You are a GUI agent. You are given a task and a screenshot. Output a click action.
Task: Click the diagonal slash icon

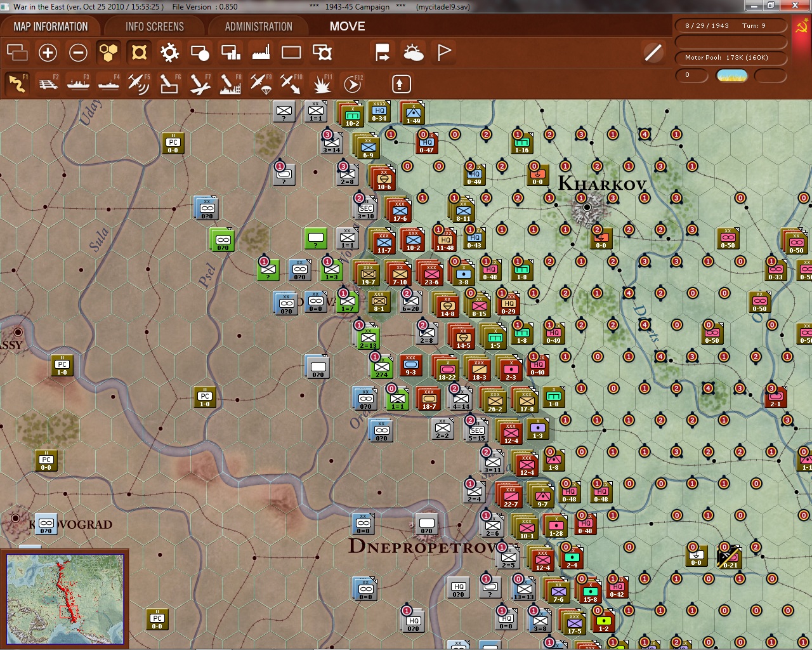click(653, 53)
